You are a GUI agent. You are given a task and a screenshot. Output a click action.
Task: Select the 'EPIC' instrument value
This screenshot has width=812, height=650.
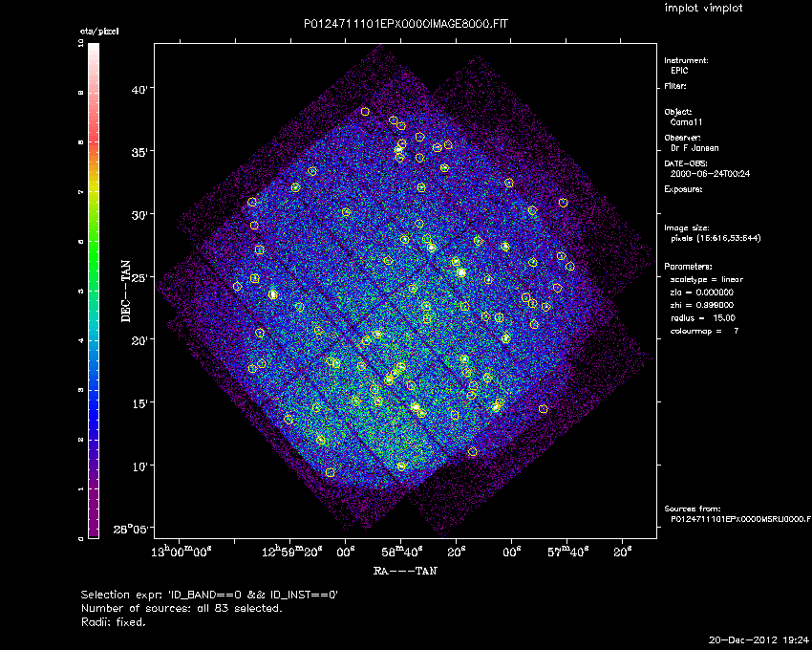tap(679, 71)
